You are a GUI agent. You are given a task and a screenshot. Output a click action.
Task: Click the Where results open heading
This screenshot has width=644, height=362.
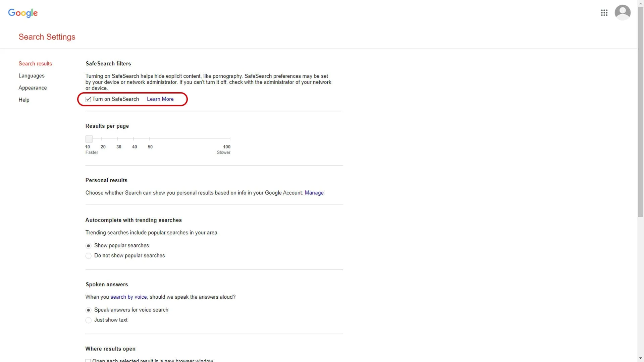(x=110, y=349)
